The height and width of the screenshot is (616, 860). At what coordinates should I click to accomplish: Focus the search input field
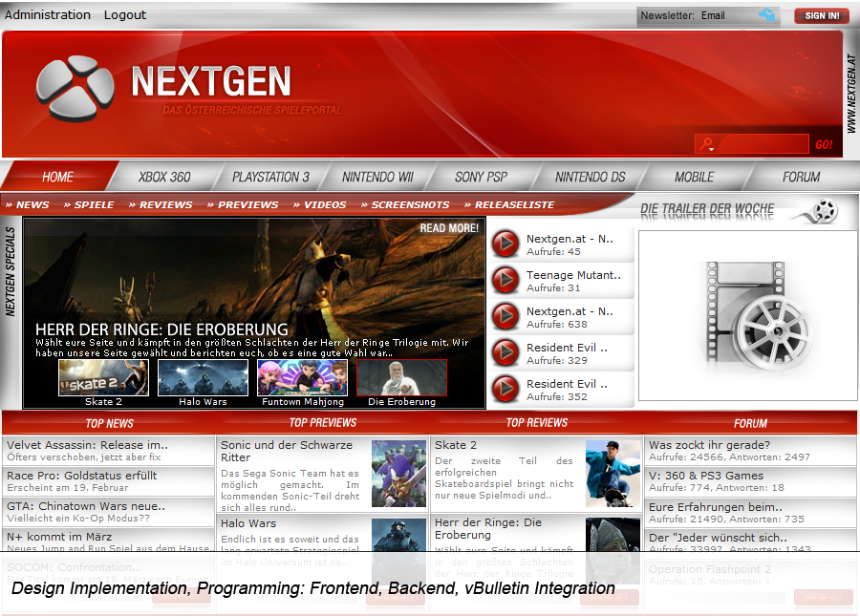coord(760,145)
